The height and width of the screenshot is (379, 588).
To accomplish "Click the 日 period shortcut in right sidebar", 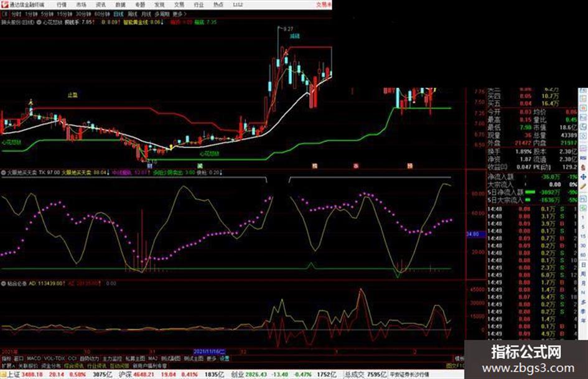I will pyautogui.click(x=583, y=264).
